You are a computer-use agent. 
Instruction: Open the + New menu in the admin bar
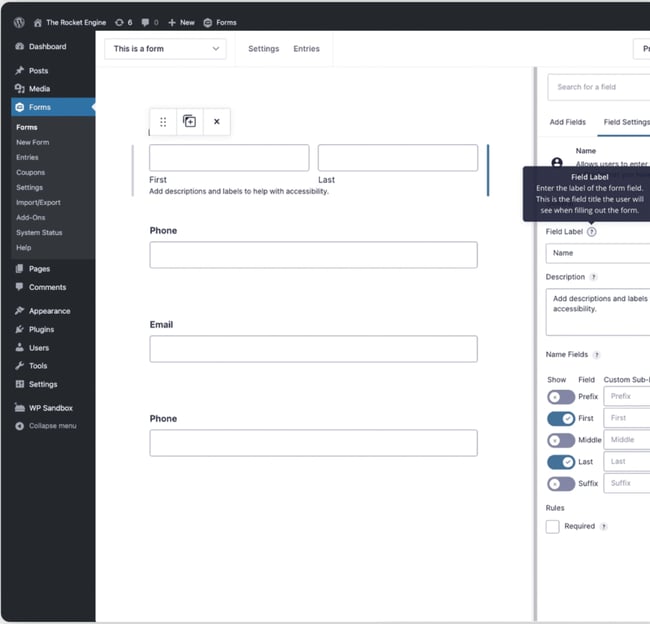click(x=181, y=22)
